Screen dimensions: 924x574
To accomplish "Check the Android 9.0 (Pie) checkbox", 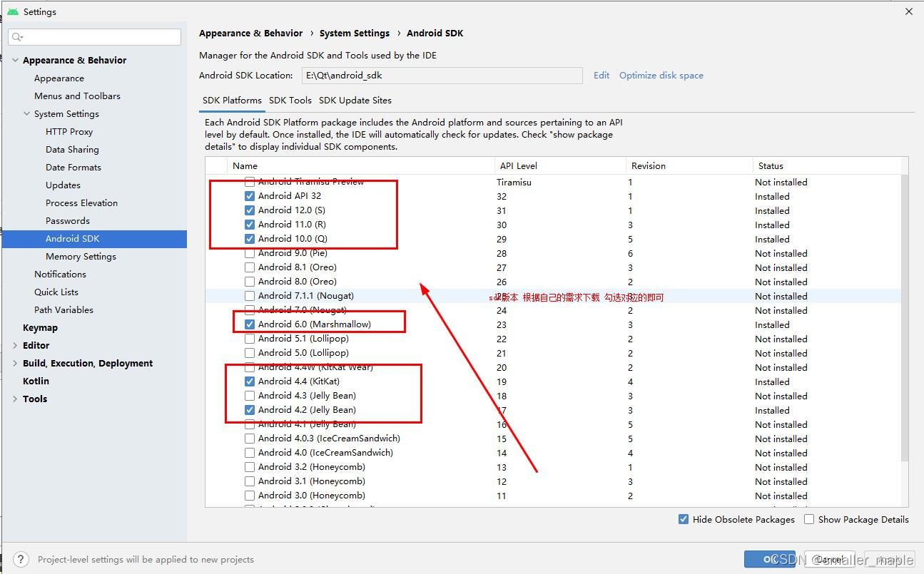I will click(250, 253).
